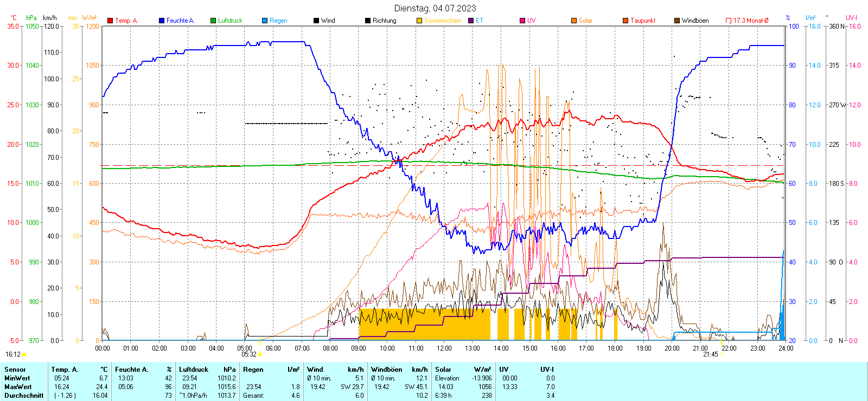
Task: Click the red Temp. A. legend square
Action: coord(110,21)
